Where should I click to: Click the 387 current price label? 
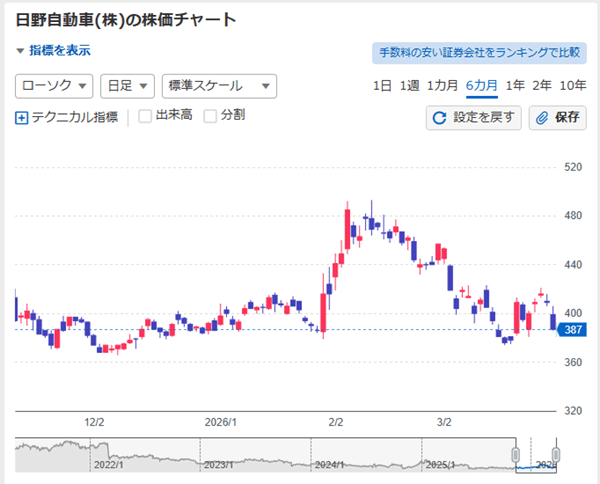pos(572,330)
